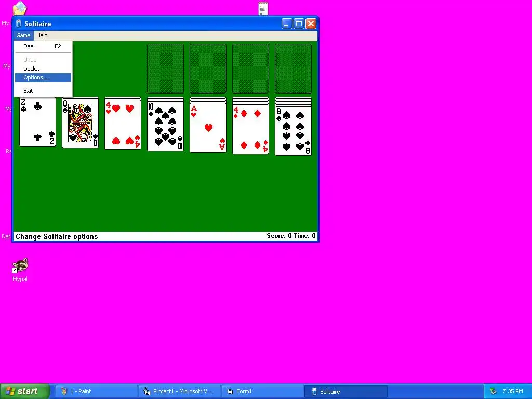Click the four of hearts card

tap(123, 125)
